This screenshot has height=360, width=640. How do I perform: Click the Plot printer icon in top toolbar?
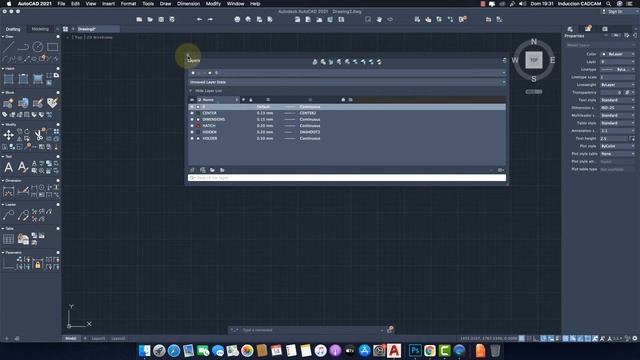point(237,19)
